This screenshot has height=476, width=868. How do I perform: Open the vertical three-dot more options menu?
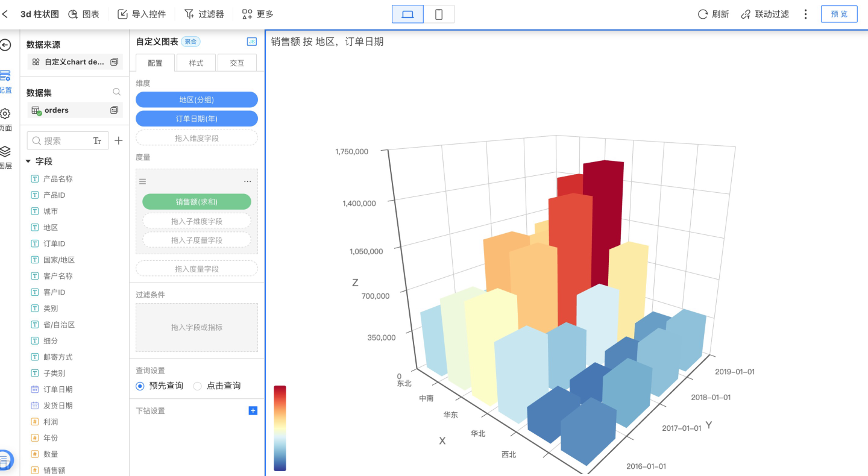pyautogui.click(x=805, y=14)
